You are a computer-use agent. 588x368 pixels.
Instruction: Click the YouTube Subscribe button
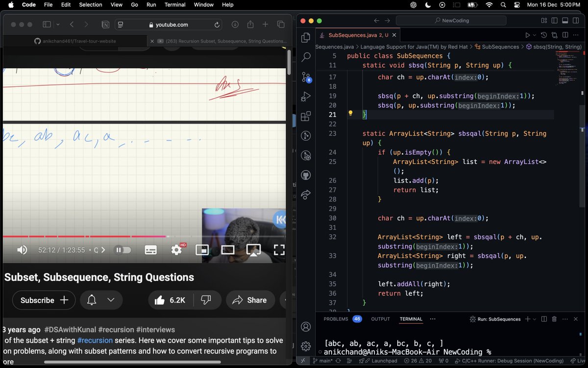click(x=44, y=300)
